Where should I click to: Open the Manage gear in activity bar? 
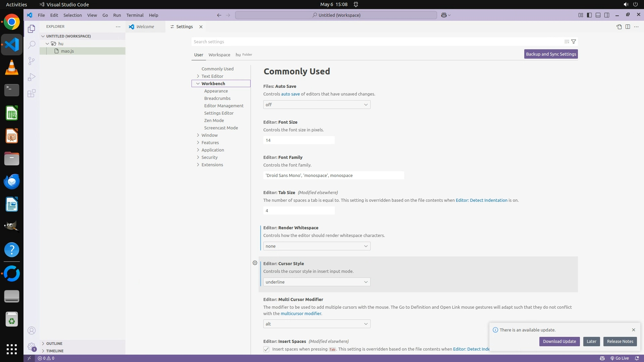coord(32,347)
